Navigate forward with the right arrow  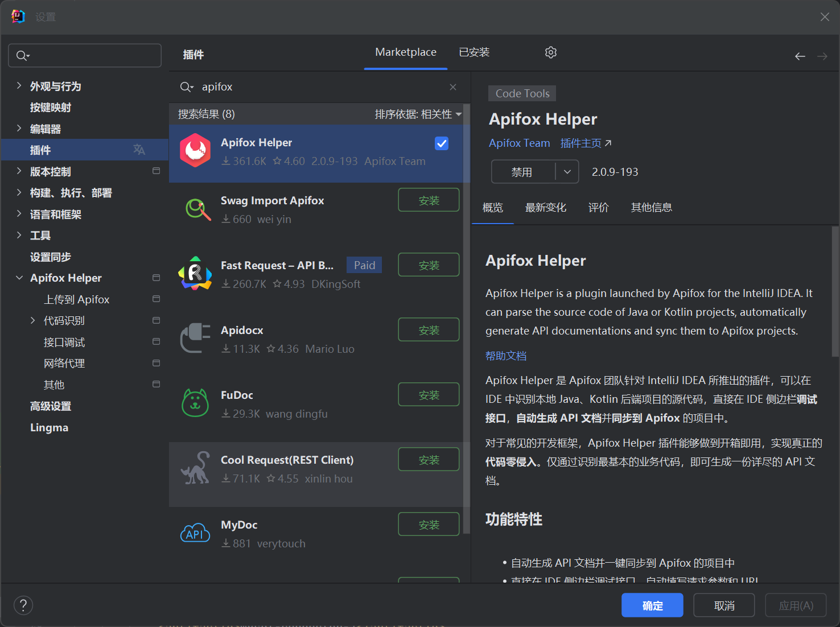tap(822, 56)
